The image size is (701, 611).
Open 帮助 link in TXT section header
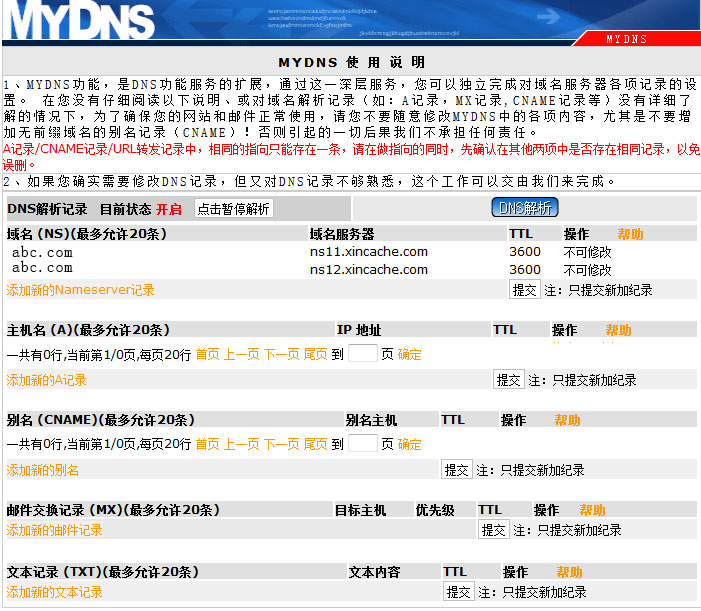[569, 572]
